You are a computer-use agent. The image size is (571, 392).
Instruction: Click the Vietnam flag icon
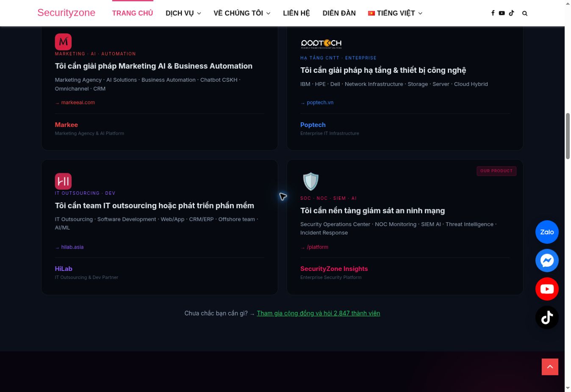pyautogui.click(x=371, y=13)
